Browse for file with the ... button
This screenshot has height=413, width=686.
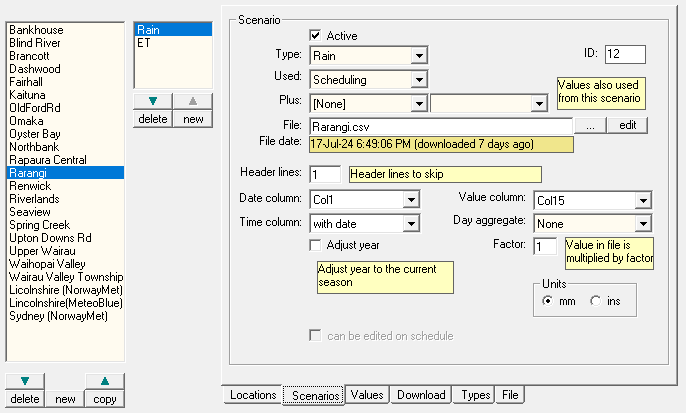[590, 126]
